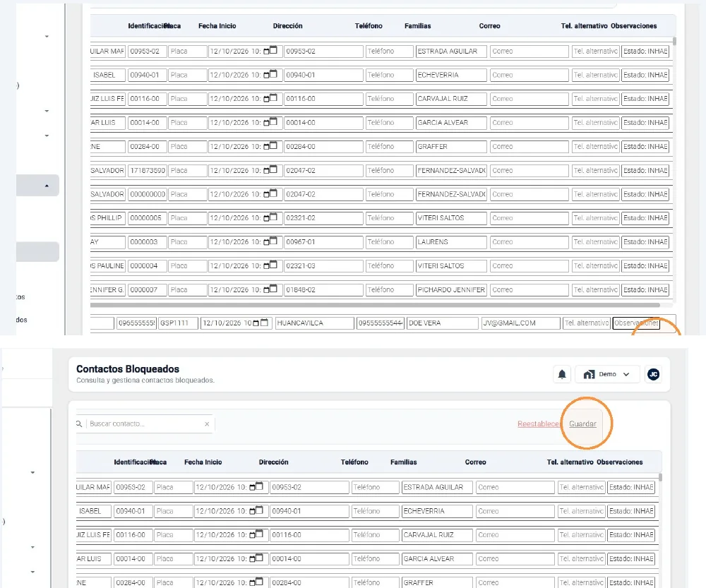Click the horizontal scrollbar below the PICHARDO JENNIFER row

point(375,305)
